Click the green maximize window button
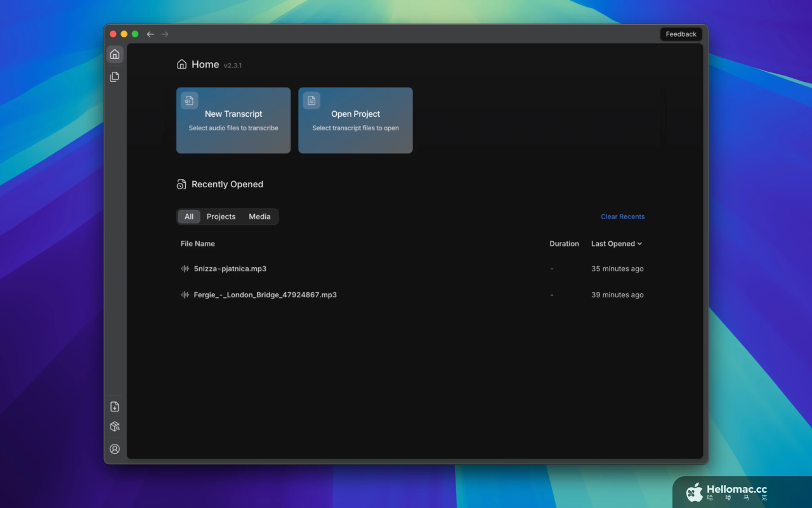Screen dimensions: 812x508 tap(134, 34)
